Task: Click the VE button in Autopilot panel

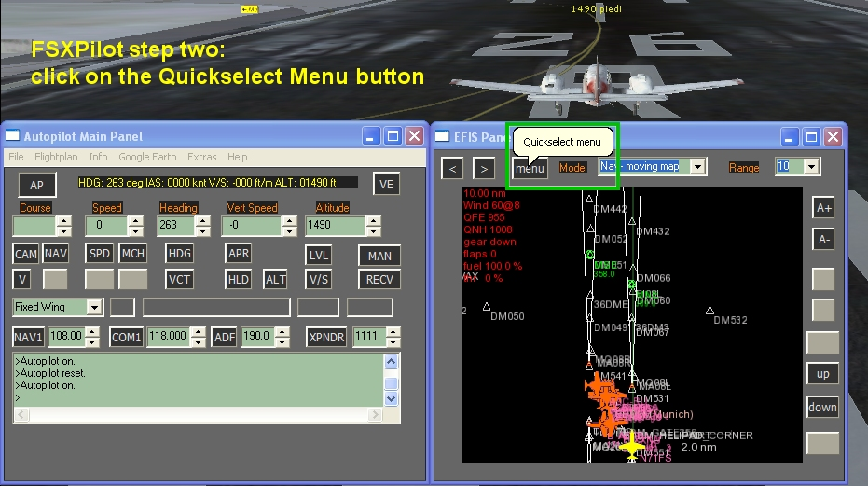Action: pos(386,184)
